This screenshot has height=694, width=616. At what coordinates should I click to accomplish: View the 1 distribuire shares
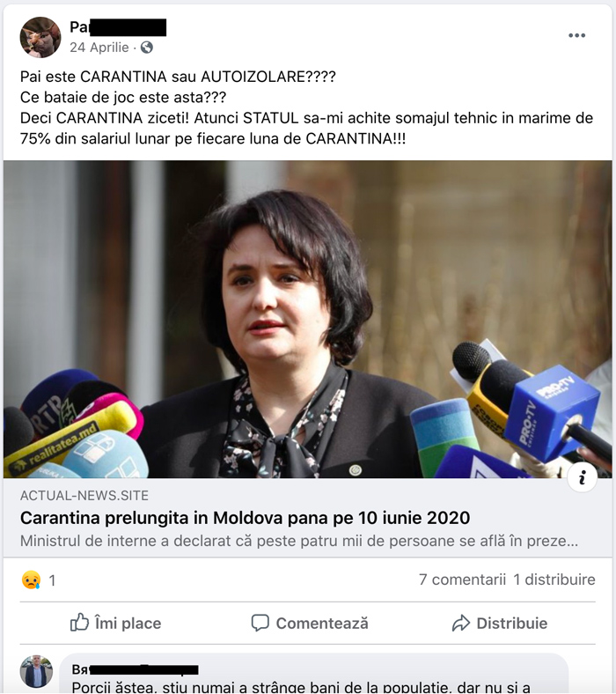point(554,580)
